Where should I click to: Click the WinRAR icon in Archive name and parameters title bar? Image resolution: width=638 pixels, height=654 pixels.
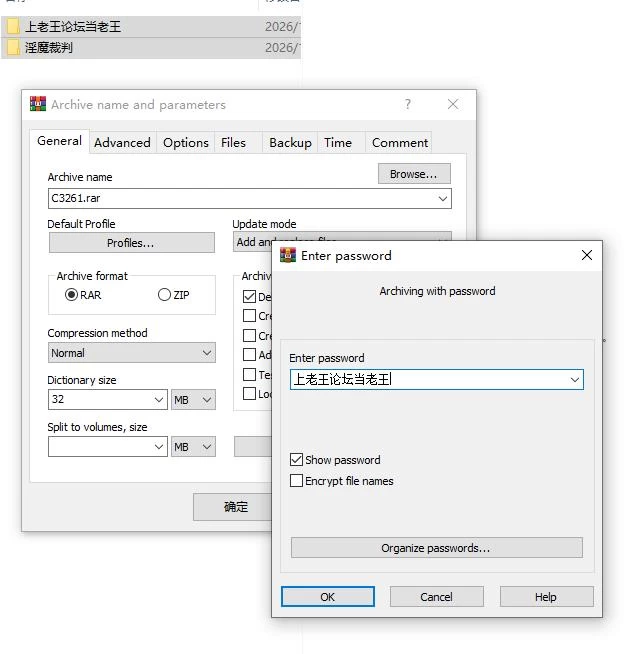(38, 104)
